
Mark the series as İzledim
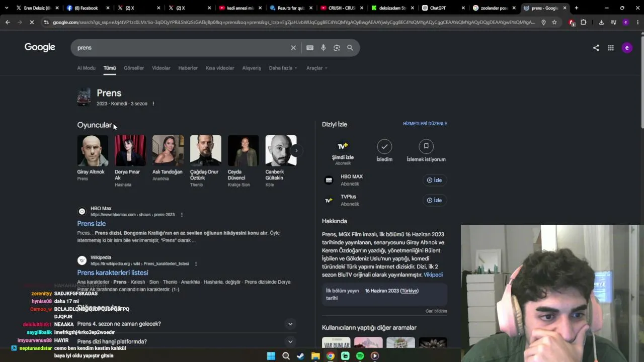click(x=384, y=150)
